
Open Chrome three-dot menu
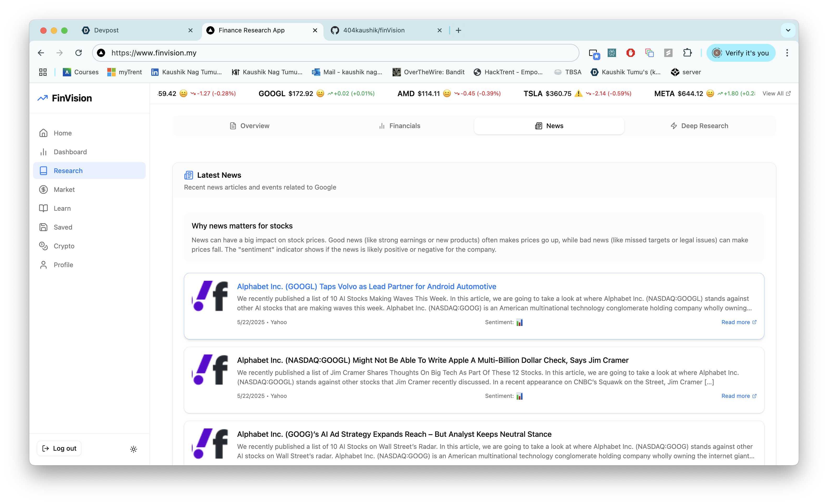tap(787, 53)
